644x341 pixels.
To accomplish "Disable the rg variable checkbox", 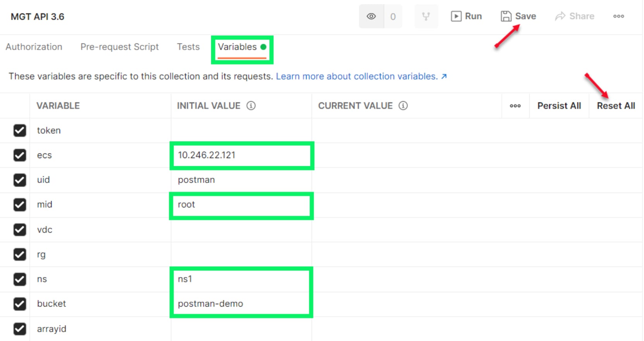I will point(20,255).
